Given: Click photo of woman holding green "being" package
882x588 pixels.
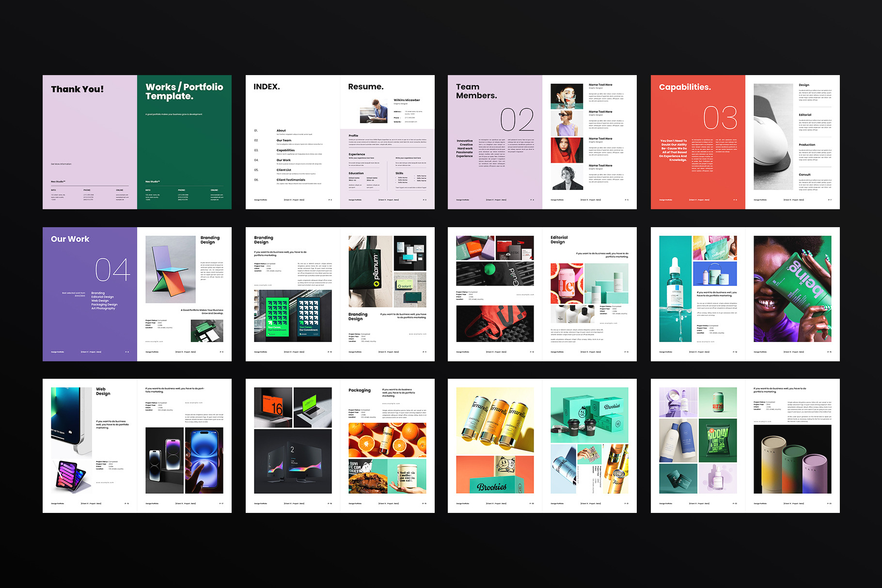Looking at the screenshot, I should click(x=792, y=289).
